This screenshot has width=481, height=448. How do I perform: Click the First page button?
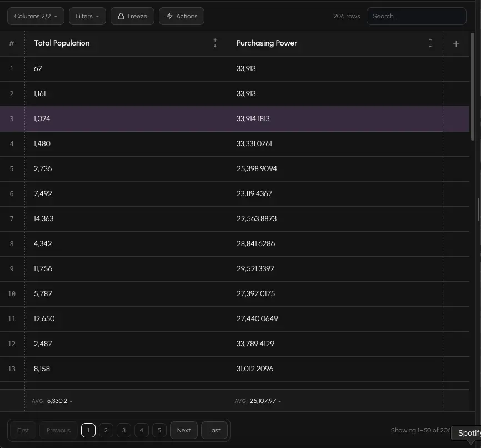tap(23, 430)
